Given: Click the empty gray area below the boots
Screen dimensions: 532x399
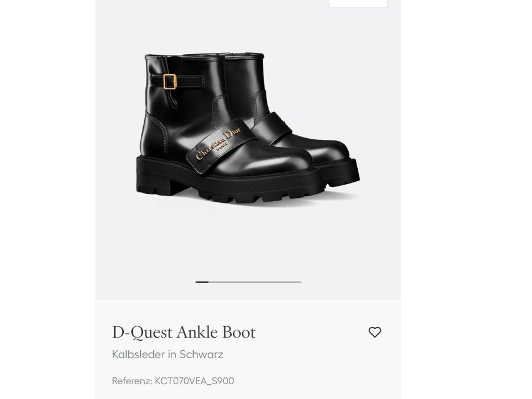Looking at the screenshot, I should click(x=248, y=244).
